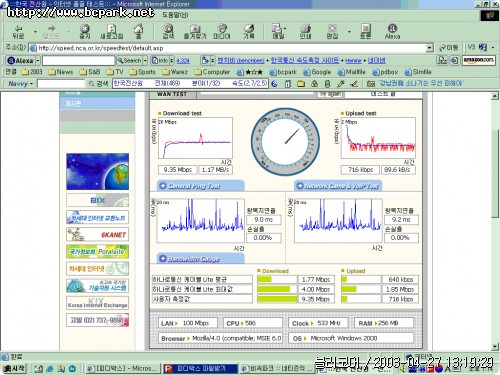The image size is (500, 375).
Task: Expand the Alexa Search dropdown arrow
Action: pos(145,61)
